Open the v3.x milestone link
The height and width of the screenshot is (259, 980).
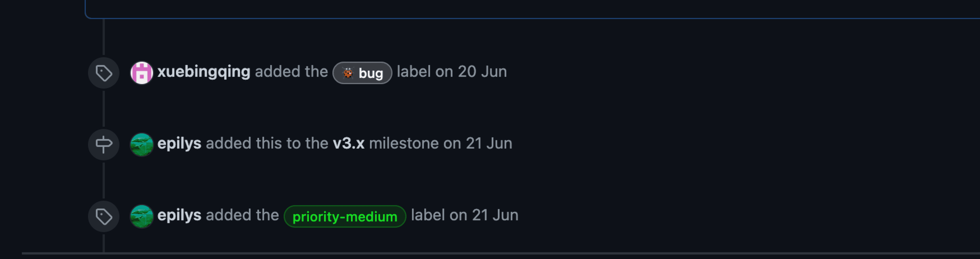point(348,144)
